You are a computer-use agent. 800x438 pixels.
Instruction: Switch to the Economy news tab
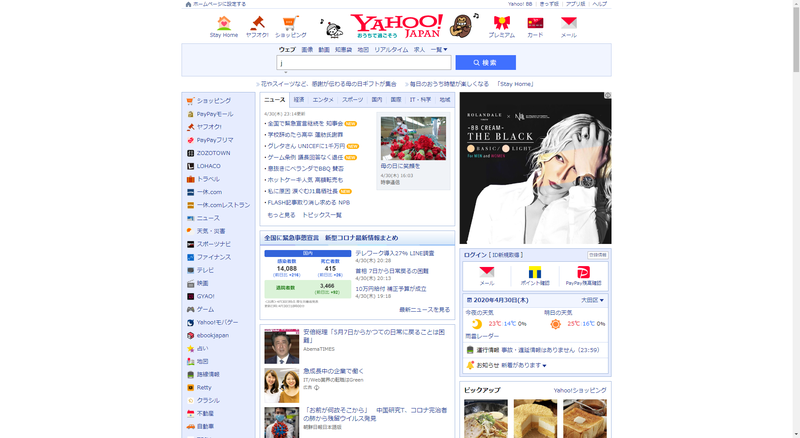(x=299, y=100)
